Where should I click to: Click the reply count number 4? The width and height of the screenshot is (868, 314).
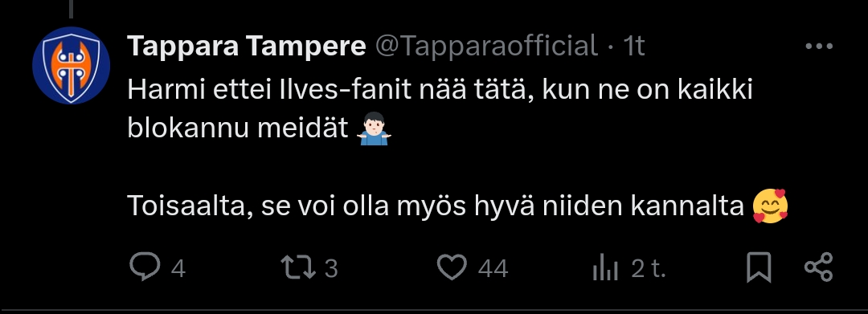[178, 269]
